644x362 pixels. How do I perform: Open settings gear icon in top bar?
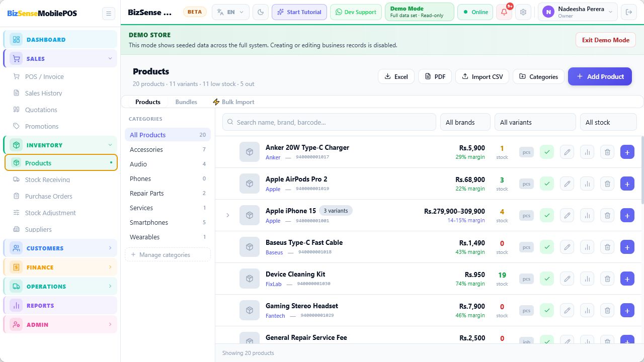pos(523,12)
